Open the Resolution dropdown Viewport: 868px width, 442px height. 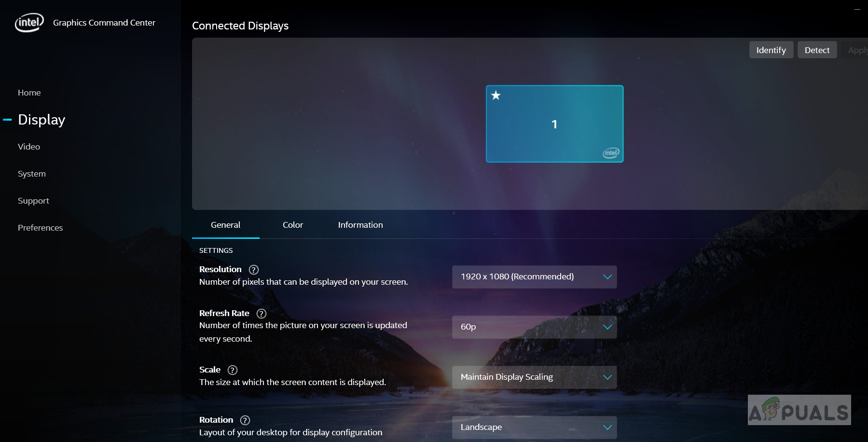pos(534,277)
